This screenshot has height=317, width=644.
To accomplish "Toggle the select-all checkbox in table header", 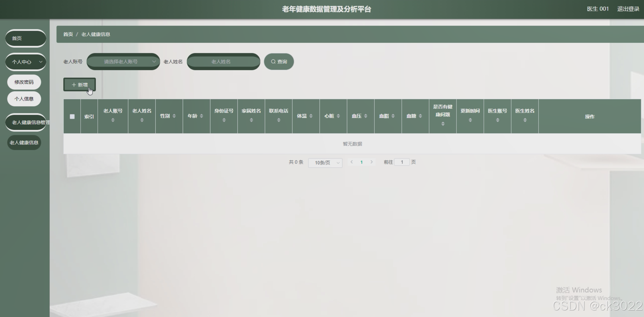I will click(x=72, y=116).
